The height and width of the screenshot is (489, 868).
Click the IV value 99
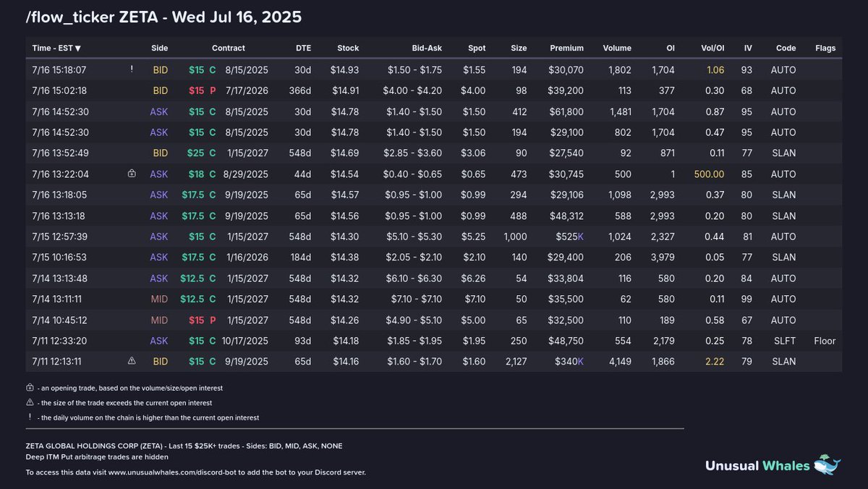pos(748,299)
